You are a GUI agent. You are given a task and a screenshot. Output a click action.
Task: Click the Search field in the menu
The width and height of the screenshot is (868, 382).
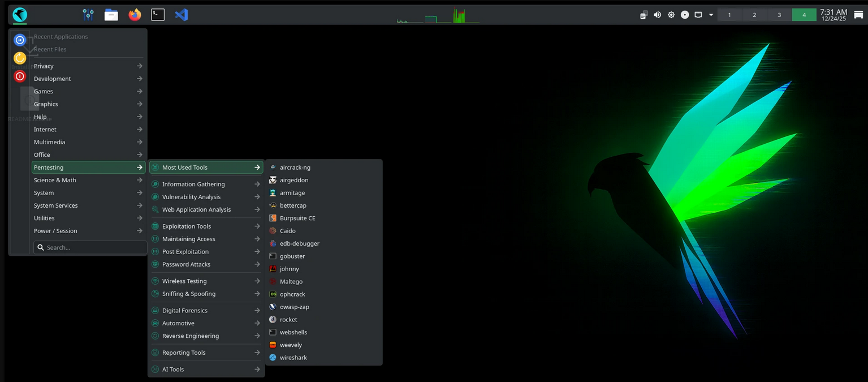point(89,247)
